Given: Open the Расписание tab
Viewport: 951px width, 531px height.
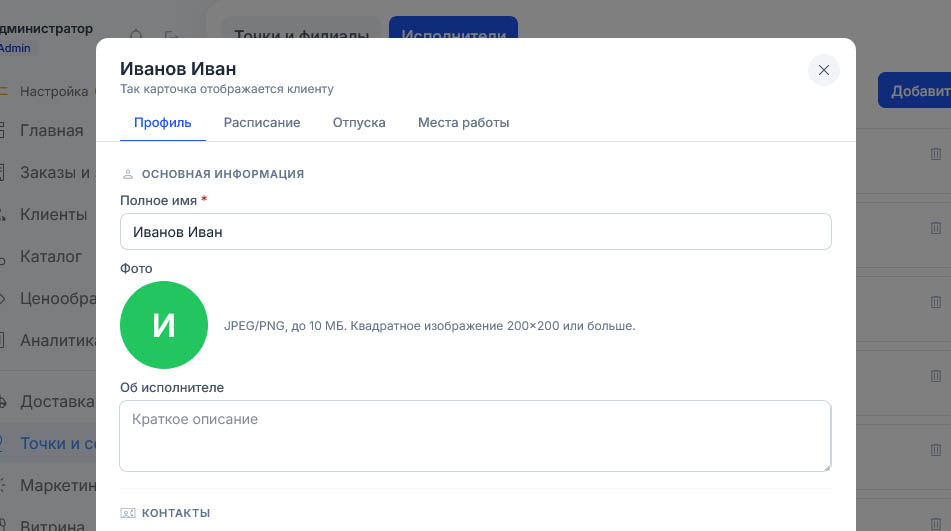Looking at the screenshot, I should [262, 122].
